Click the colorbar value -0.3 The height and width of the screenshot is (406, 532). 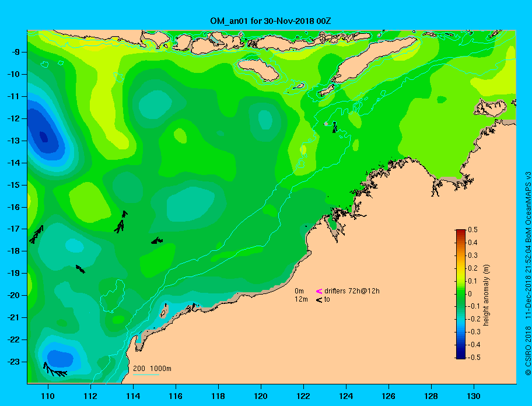(x=474, y=332)
